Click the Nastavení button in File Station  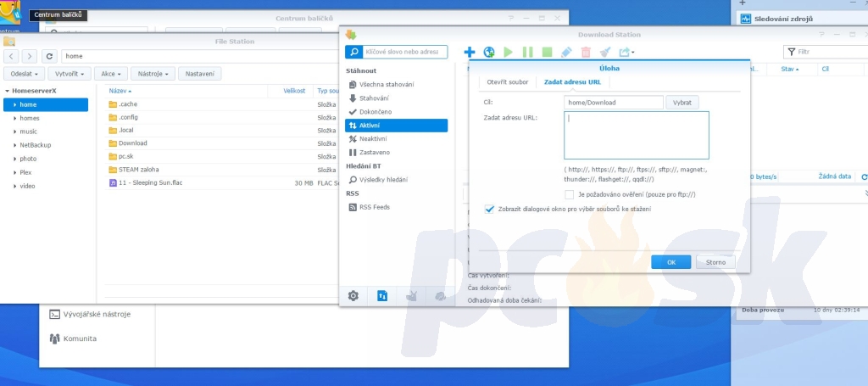(200, 74)
